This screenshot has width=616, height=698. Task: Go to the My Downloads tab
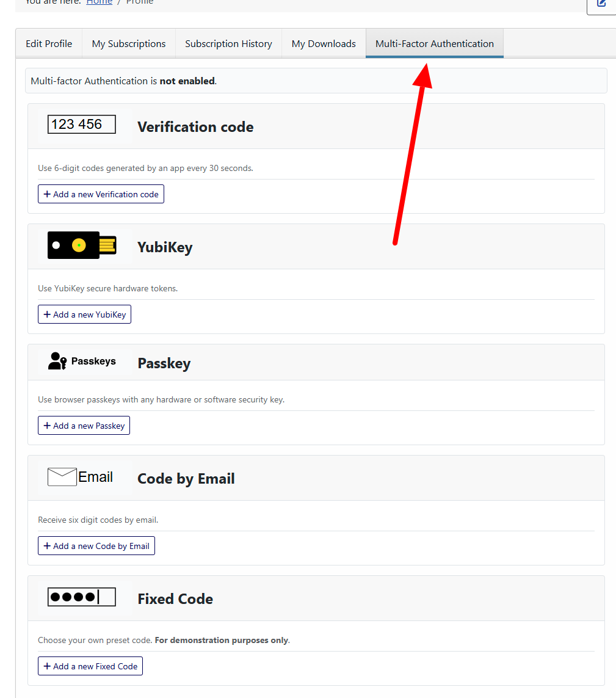(324, 43)
